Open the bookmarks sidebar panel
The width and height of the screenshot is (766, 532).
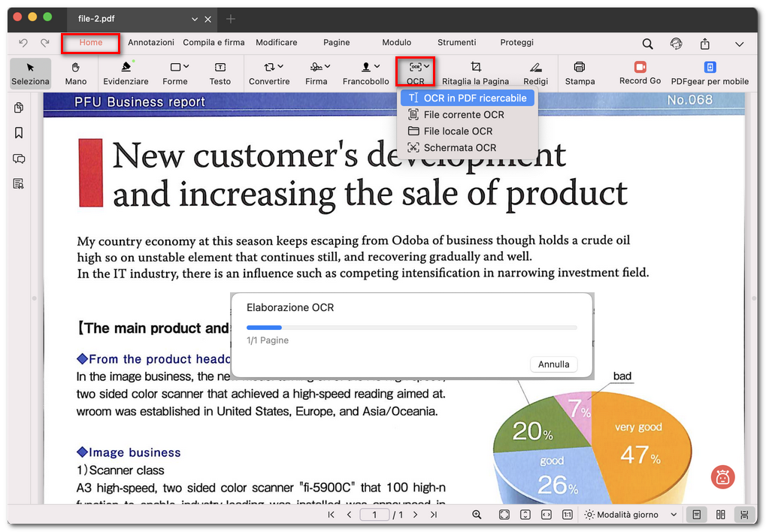click(x=19, y=133)
